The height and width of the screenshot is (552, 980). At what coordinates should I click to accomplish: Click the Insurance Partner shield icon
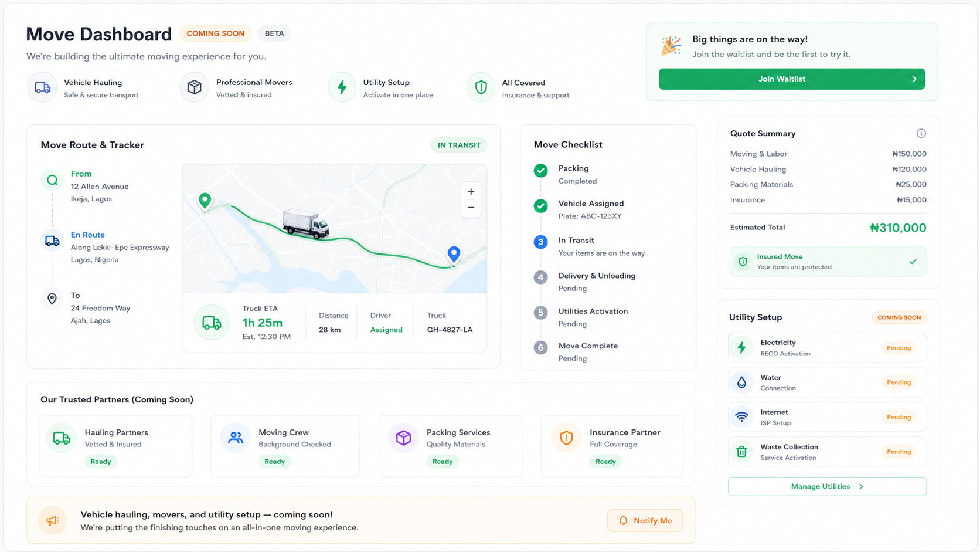[566, 438]
